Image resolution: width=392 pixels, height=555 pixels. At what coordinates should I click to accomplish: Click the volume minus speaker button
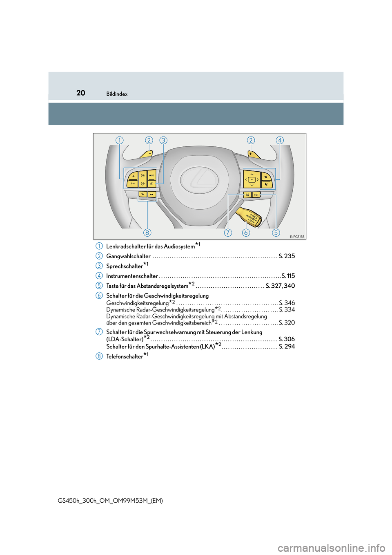(x=132, y=184)
